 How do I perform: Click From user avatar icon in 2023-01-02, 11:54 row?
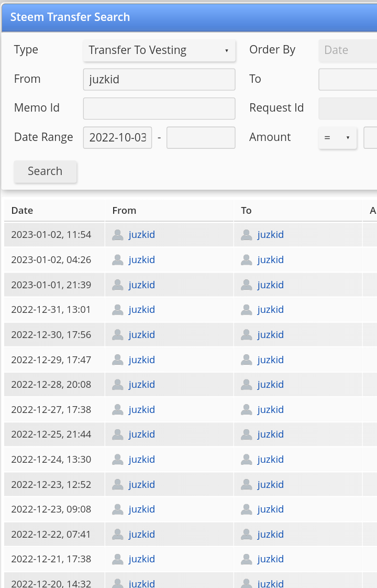coord(118,235)
